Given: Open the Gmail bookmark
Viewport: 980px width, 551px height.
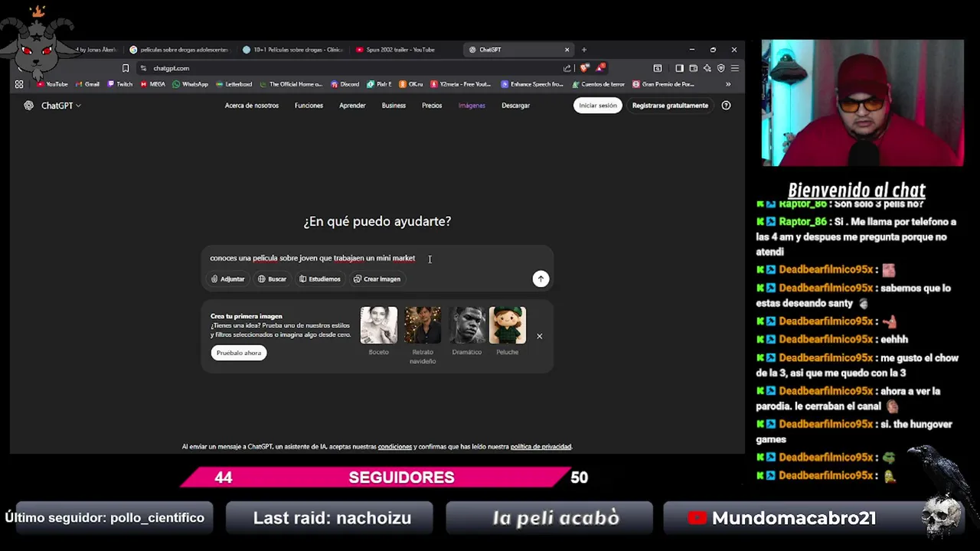Looking at the screenshot, I should click(87, 84).
